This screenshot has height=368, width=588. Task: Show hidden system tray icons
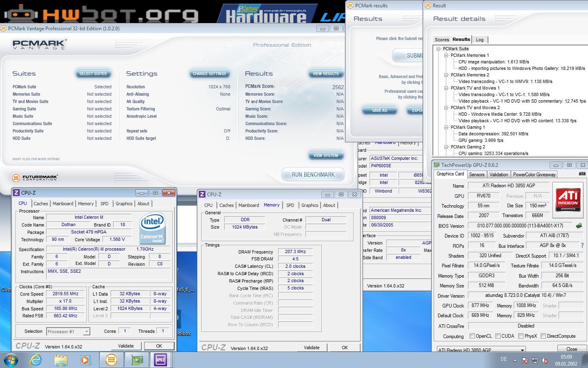pyautogui.click(x=514, y=360)
